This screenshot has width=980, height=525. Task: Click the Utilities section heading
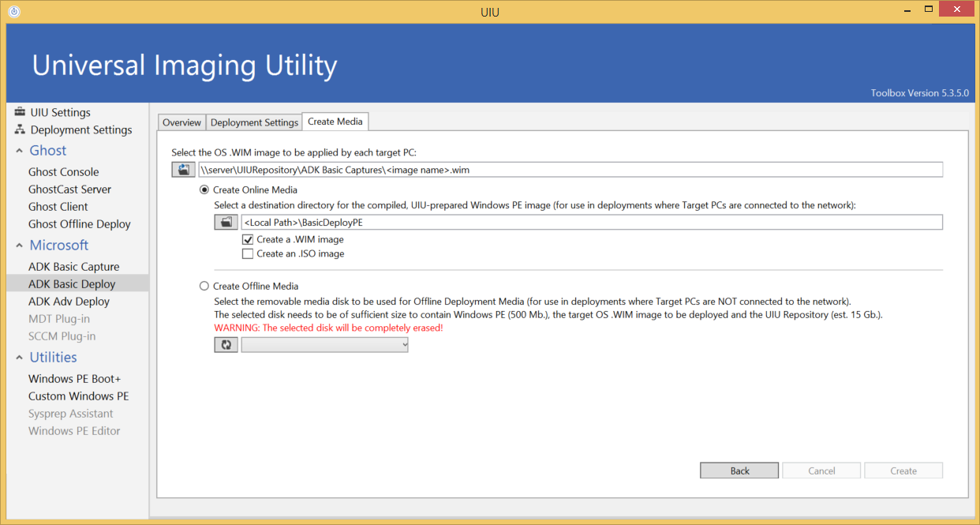(54, 358)
